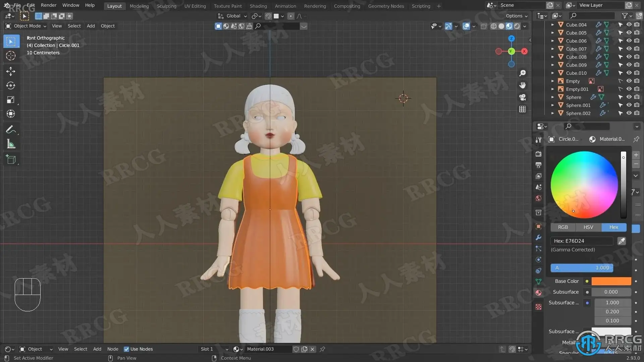Image resolution: width=644 pixels, height=362 pixels.
Task: Click the eyedropper next to Hex field
Action: 622,241
